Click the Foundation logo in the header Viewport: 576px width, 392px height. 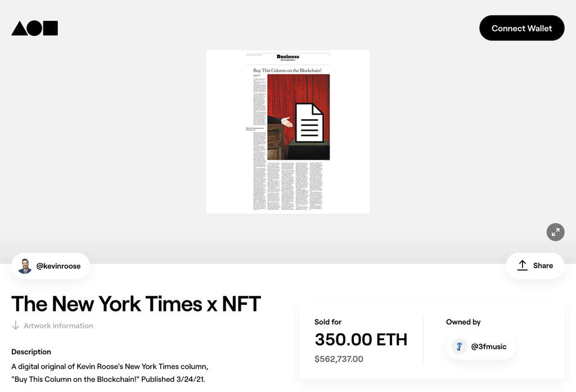click(x=34, y=28)
